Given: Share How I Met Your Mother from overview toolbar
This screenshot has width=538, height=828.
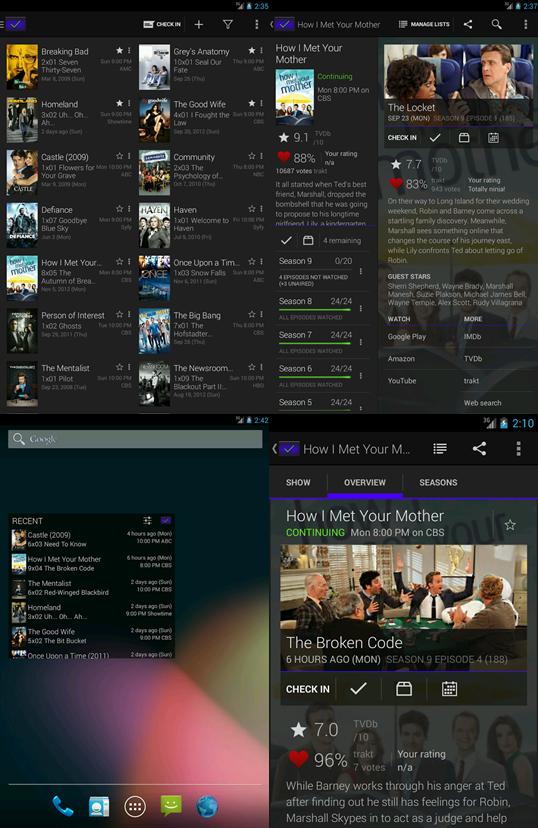Looking at the screenshot, I should point(479,449).
